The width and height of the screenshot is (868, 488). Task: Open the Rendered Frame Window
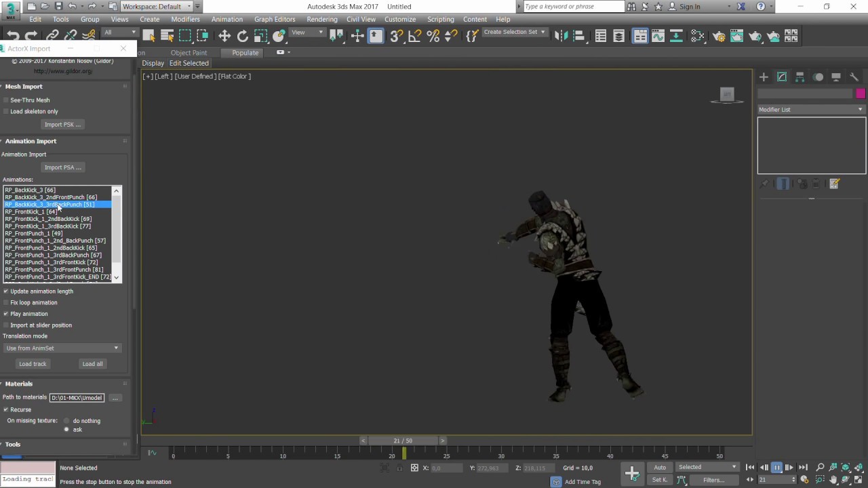(x=736, y=36)
